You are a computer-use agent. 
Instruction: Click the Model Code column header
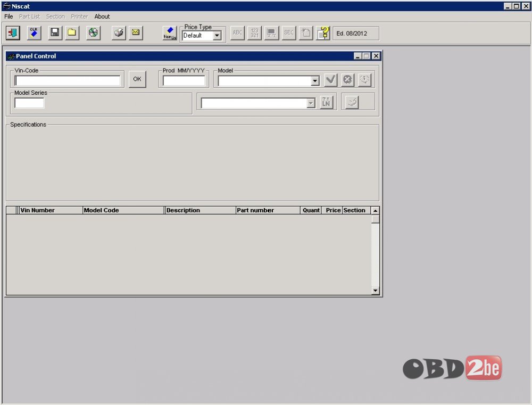pos(123,210)
